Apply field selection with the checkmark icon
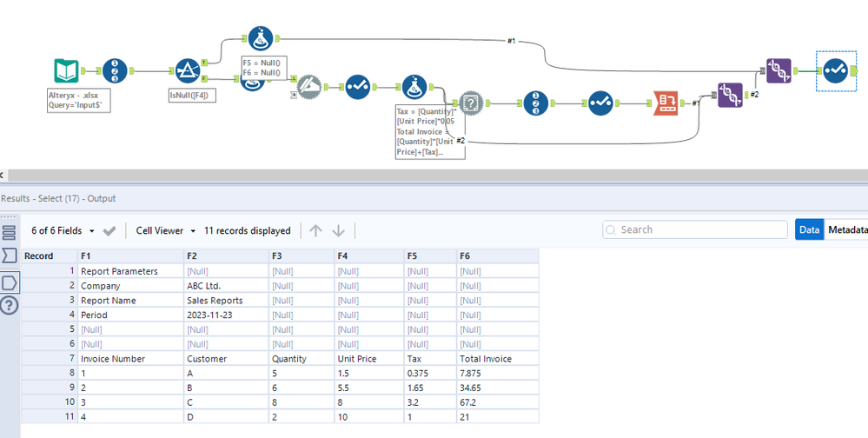Viewport: 868px width, 438px height. click(x=109, y=231)
